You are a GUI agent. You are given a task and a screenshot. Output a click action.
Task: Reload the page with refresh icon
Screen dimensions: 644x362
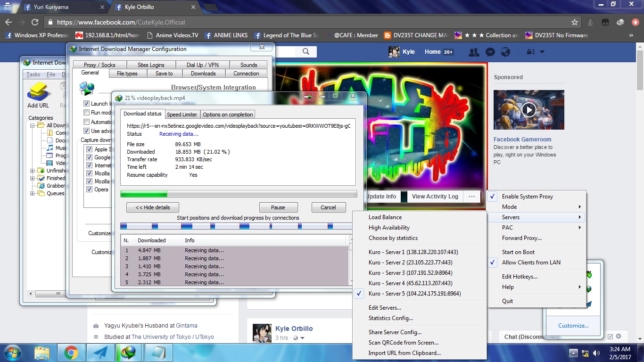coord(35,22)
